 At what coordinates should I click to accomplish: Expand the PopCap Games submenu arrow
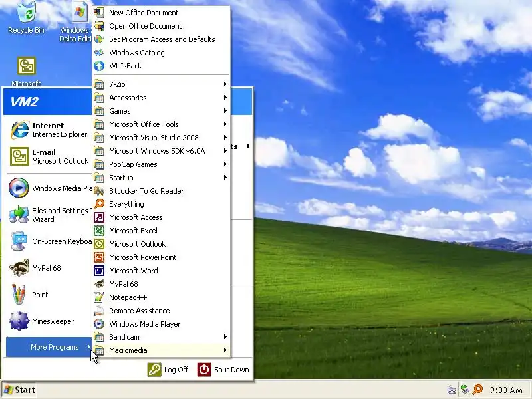click(225, 164)
